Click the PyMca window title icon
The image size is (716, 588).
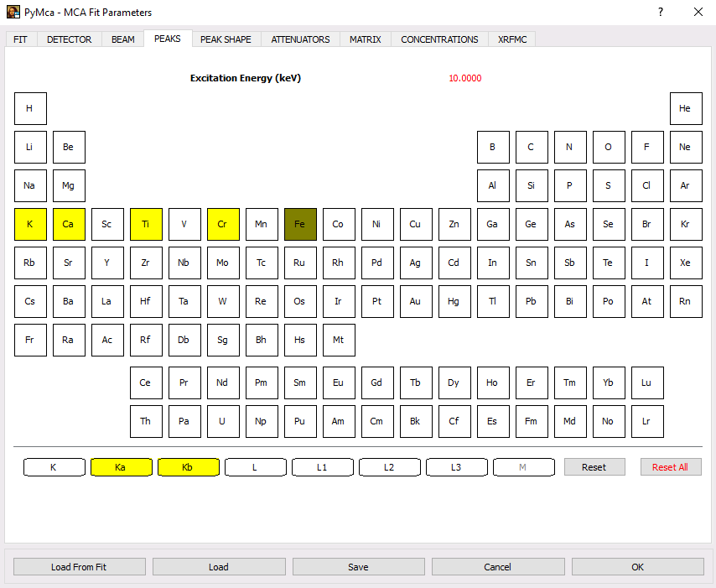click(x=13, y=12)
